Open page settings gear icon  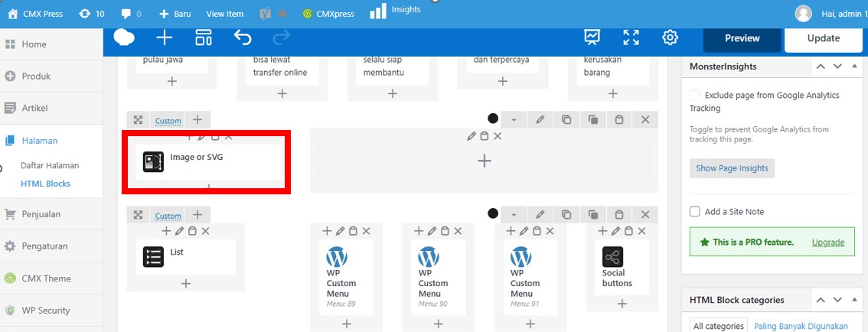[670, 37]
